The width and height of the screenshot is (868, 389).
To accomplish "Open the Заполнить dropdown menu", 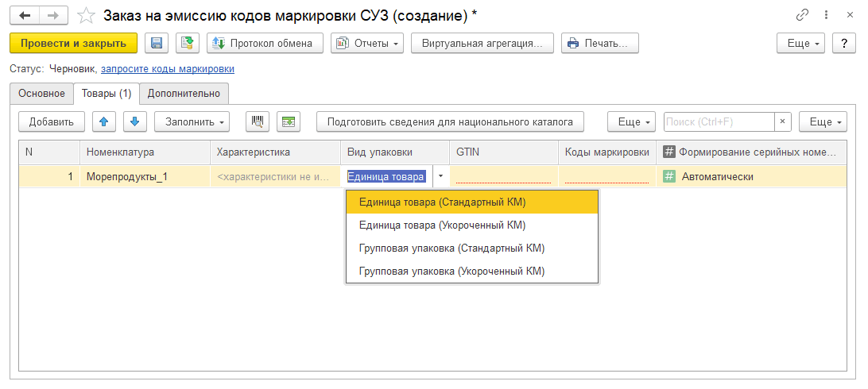I will click(x=192, y=121).
